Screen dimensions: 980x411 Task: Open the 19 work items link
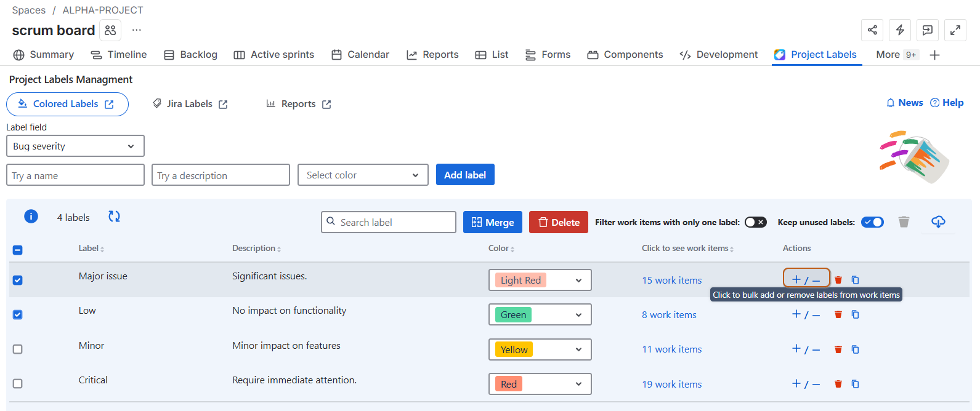(671, 384)
